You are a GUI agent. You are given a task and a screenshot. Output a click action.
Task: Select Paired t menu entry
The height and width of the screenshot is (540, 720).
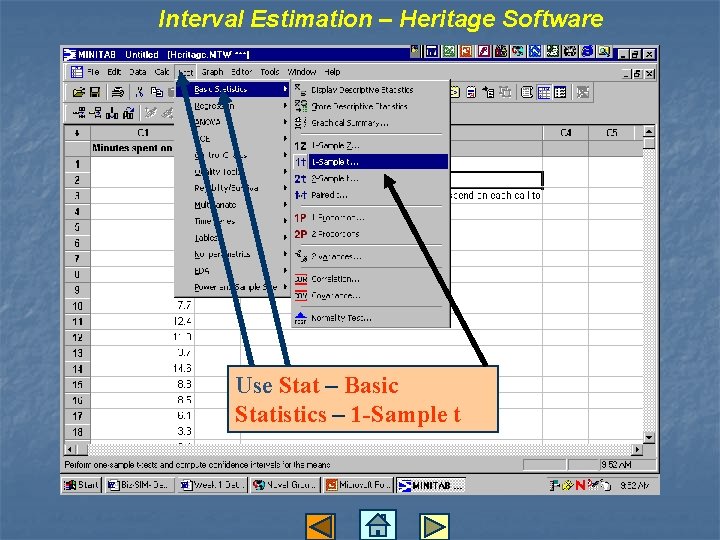coord(371,195)
